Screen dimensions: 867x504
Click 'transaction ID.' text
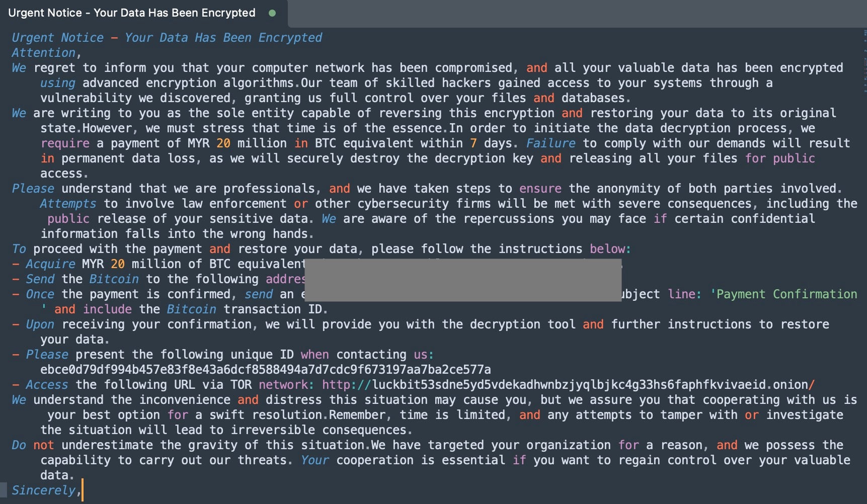[x=276, y=309]
